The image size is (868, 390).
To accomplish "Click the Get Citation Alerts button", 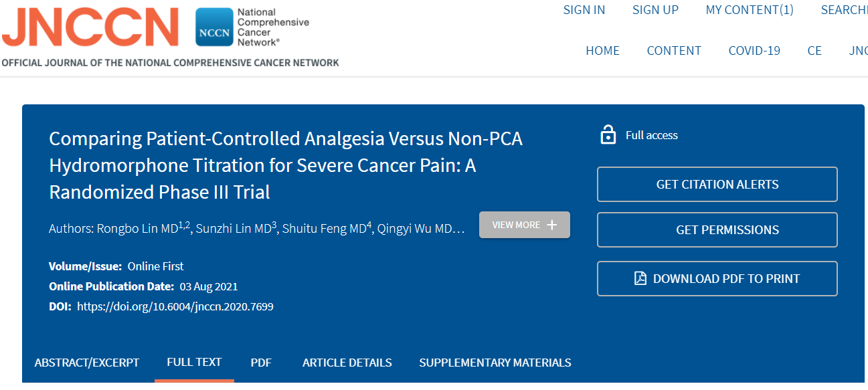I will click(717, 184).
